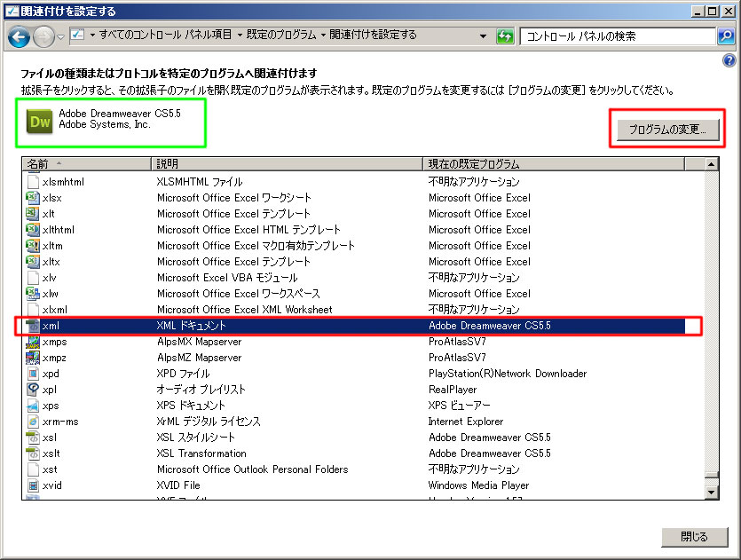Click the scrollbar thumb near bottom

point(711,475)
